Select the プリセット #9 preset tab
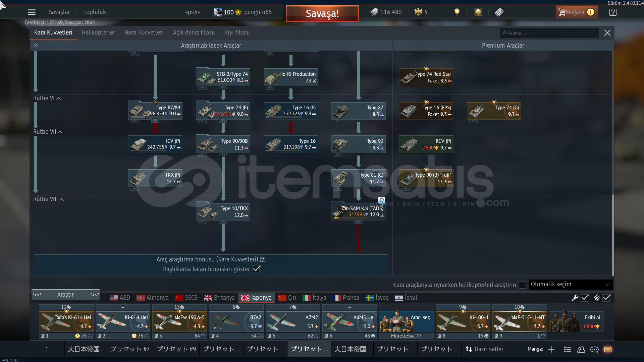 [x=176, y=349]
